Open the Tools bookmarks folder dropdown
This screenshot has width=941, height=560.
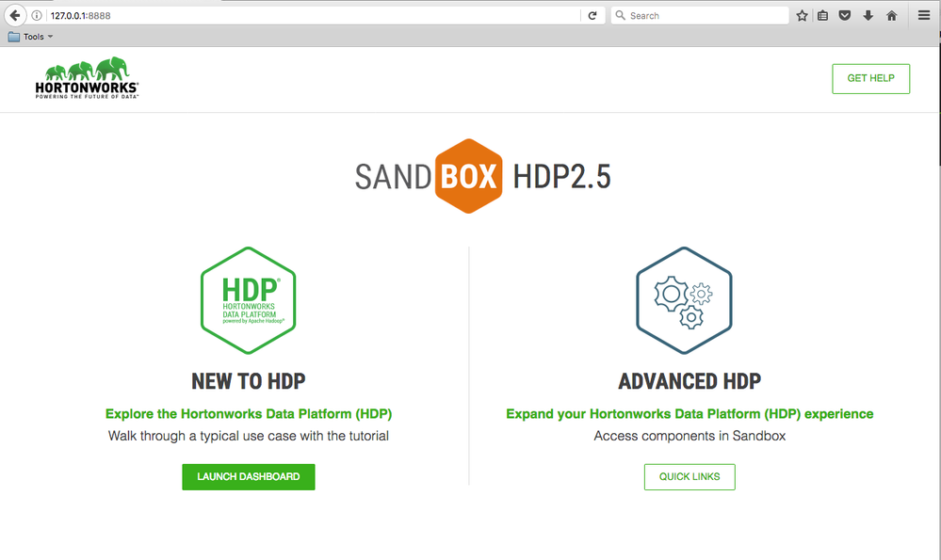click(30, 37)
